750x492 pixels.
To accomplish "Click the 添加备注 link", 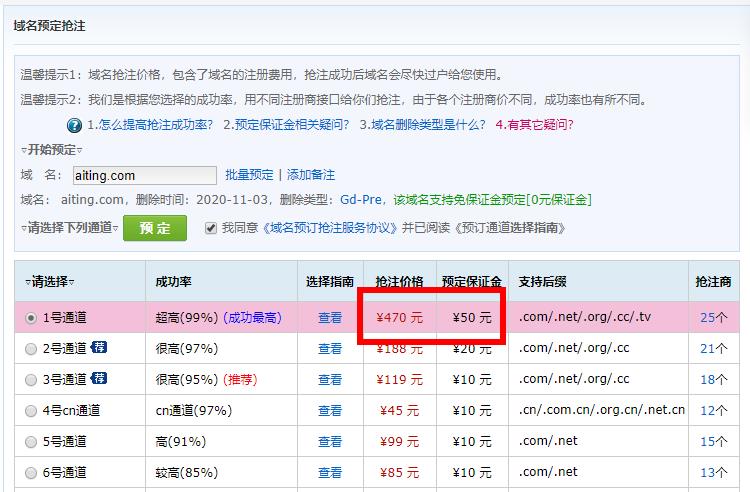I will click(x=311, y=175).
